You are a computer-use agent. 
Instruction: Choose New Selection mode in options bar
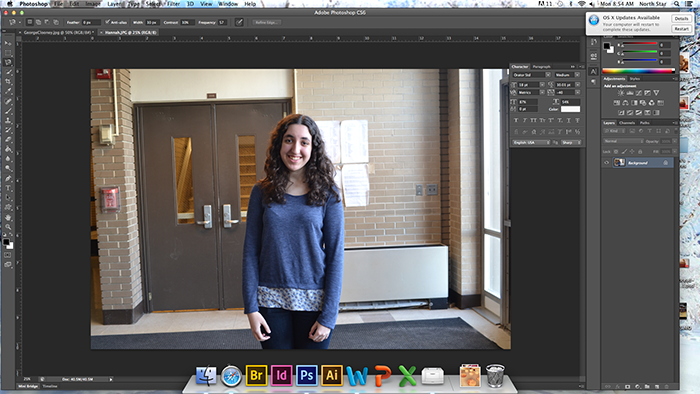pos(29,22)
